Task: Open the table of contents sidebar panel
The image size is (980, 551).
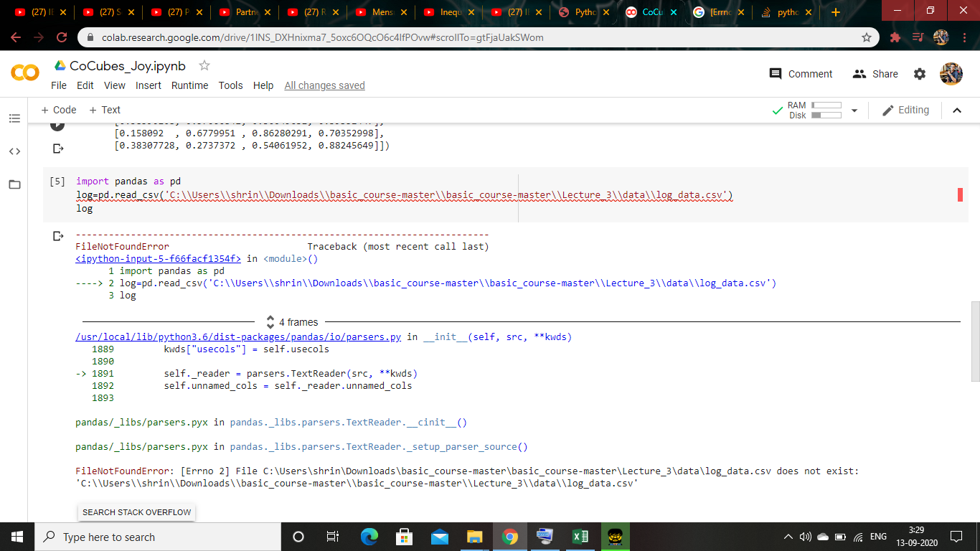Action: pyautogui.click(x=14, y=118)
